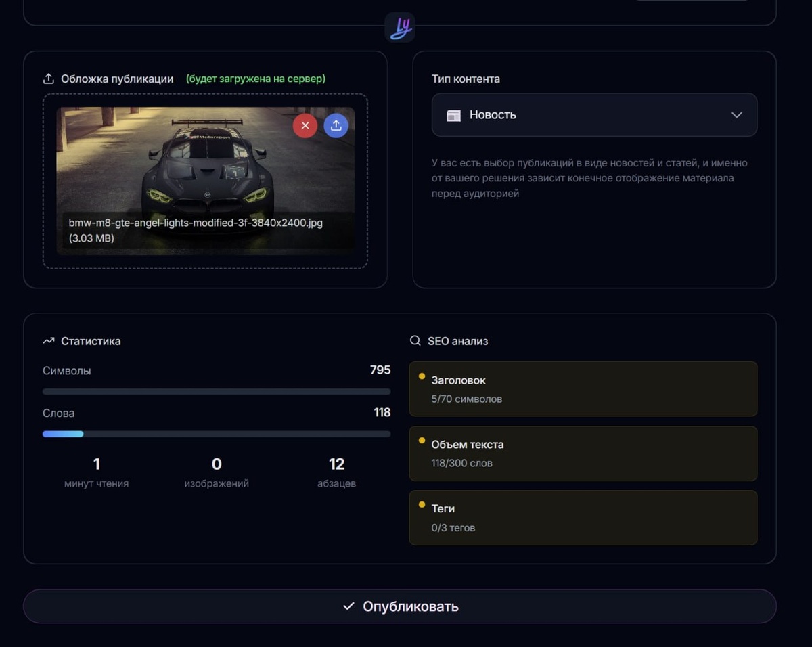Click checkmark icon in Опубликовать button
812x647 pixels.
[x=348, y=606]
